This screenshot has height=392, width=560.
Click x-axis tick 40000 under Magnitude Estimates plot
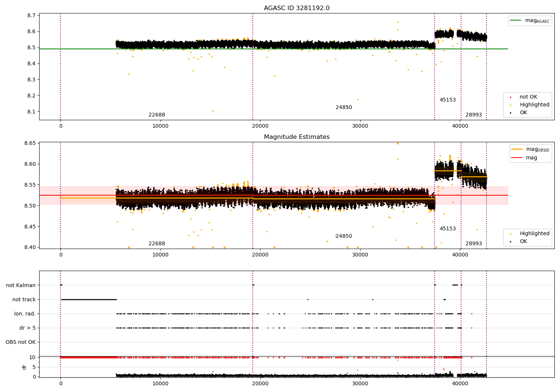[x=460, y=255]
